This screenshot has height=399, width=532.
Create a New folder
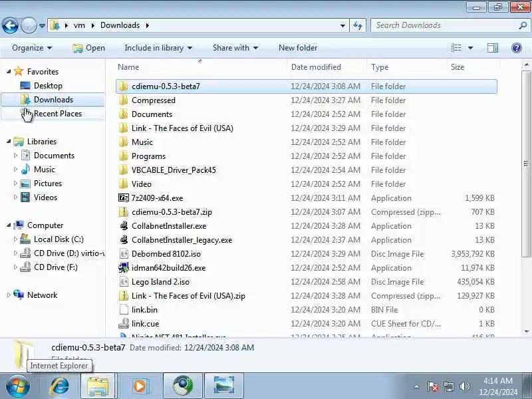[x=298, y=48]
